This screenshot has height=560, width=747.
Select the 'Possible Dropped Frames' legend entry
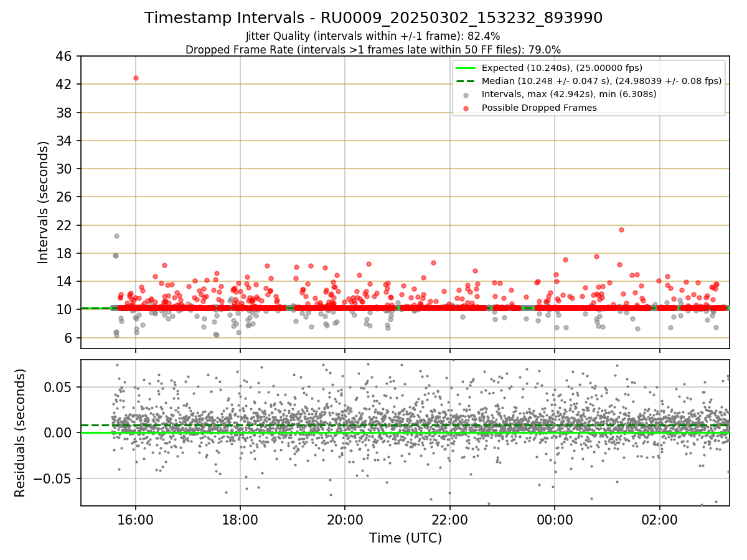(539, 108)
